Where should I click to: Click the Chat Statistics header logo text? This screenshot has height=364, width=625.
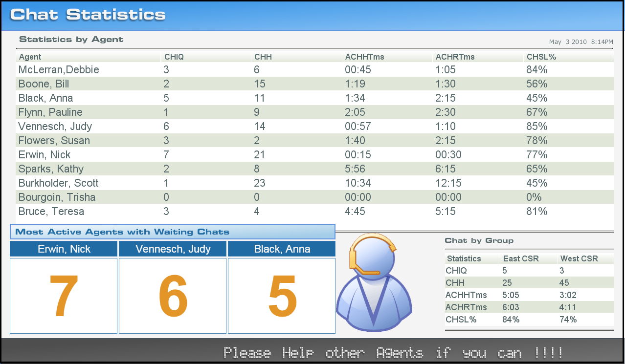click(x=87, y=15)
